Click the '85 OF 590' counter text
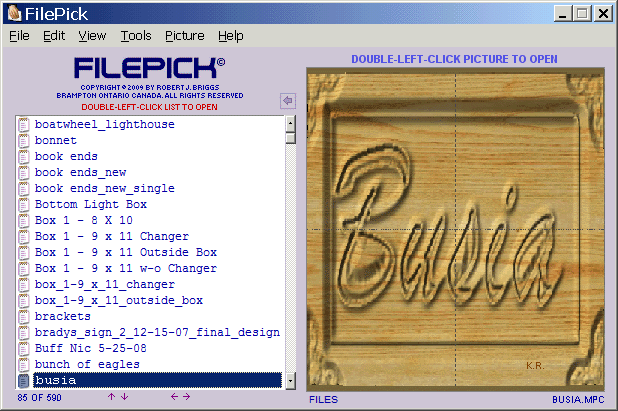 [x=39, y=398]
